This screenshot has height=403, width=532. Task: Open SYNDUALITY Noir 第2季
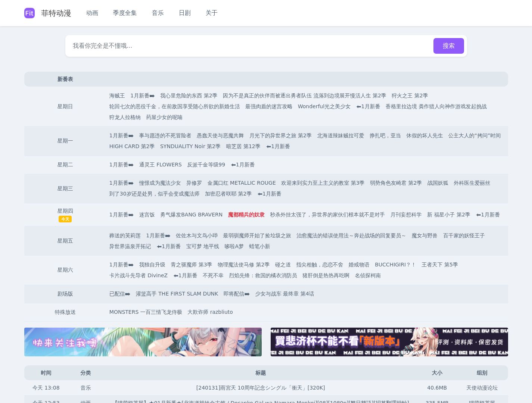190,147
